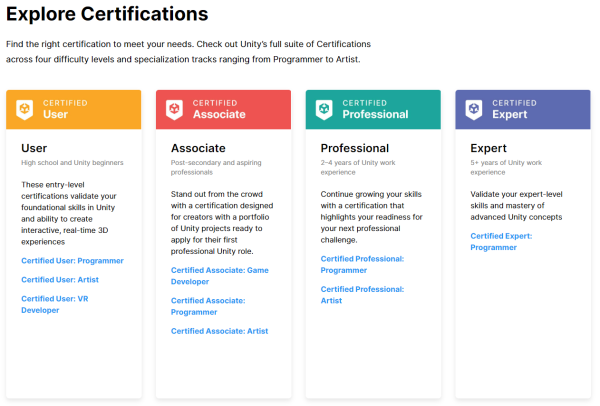Select the orange Certified User banner title

[x=65, y=109]
